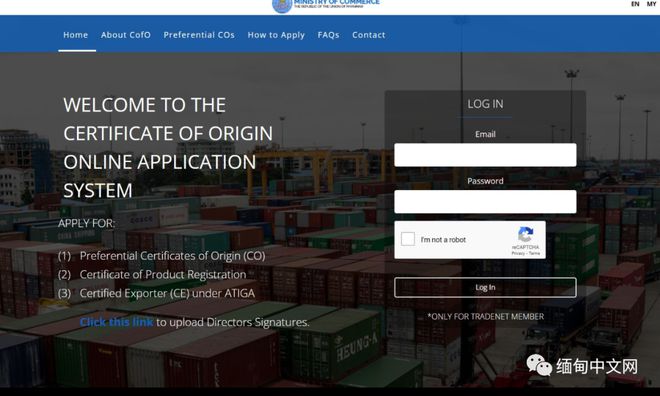Switch language to EN
The width and height of the screenshot is (660, 396).
pos(635,4)
